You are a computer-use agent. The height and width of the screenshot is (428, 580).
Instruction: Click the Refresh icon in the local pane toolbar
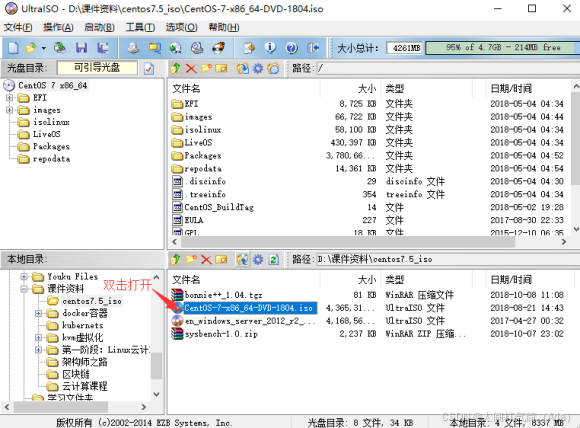pyautogui.click(x=273, y=259)
